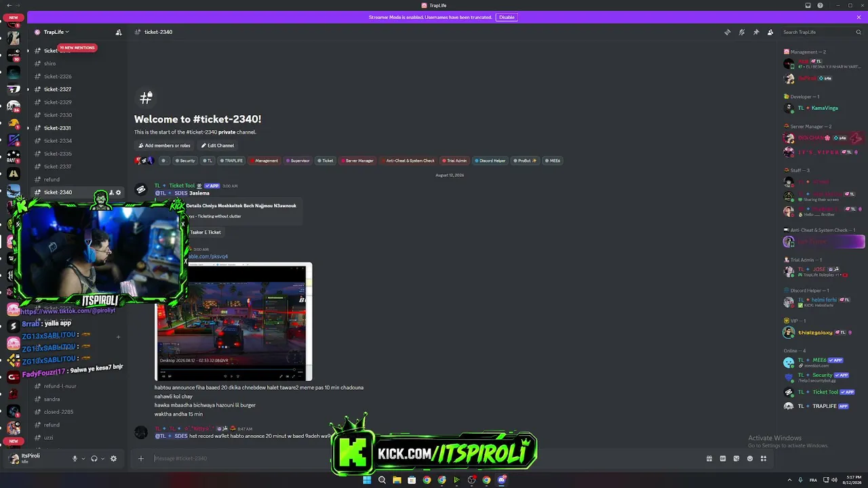Show hidden system tray icons
Screen dimensions: 868x488
tap(790, 480)
